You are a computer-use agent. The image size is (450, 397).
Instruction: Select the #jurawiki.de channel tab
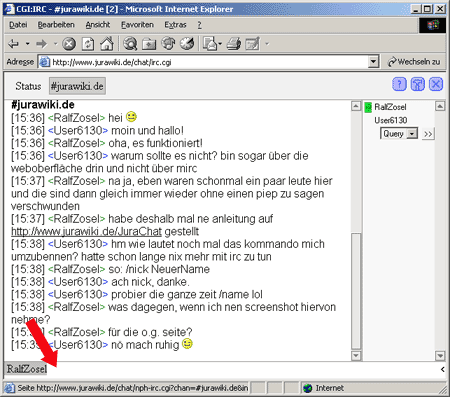tap(77, 86)
